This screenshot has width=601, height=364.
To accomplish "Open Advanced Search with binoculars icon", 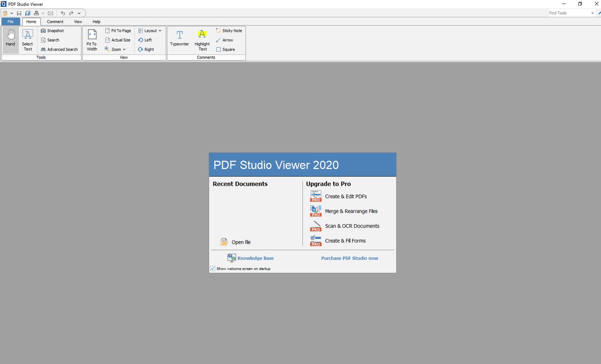I will [x=59, y=50].
